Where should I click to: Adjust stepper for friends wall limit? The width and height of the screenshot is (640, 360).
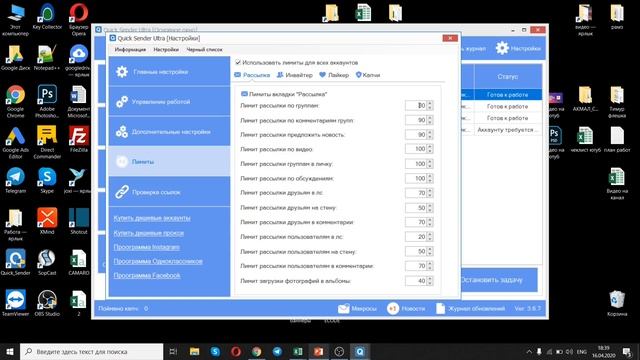coord(430,208)
